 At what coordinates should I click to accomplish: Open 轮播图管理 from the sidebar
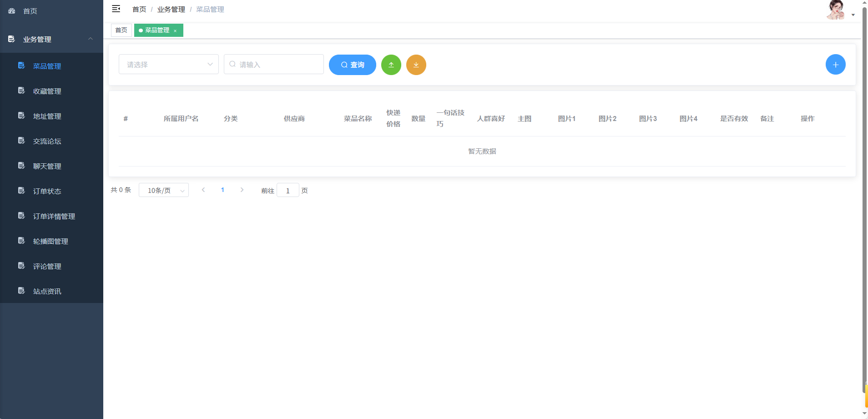[x=50, y=241]
